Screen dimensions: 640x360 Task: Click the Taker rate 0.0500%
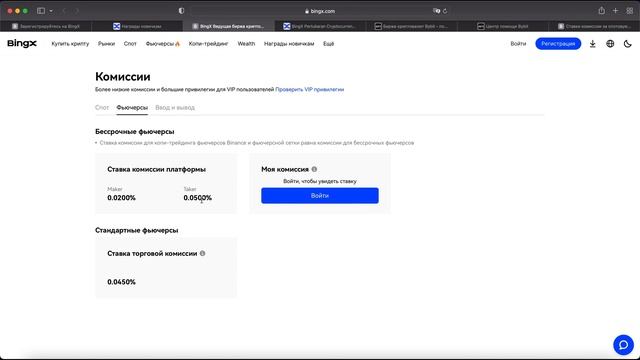point(198,198)
